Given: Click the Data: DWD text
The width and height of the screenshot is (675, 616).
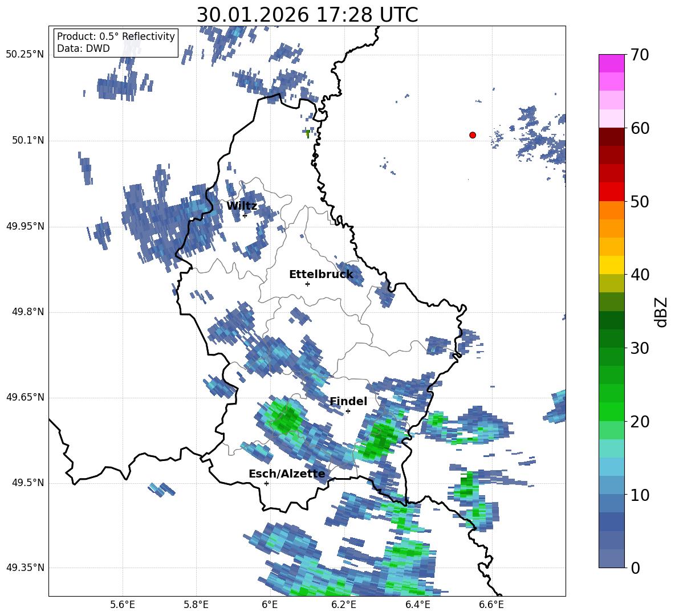Looking at the screenshot, I should pyautogui.click(x=83, y=48).
